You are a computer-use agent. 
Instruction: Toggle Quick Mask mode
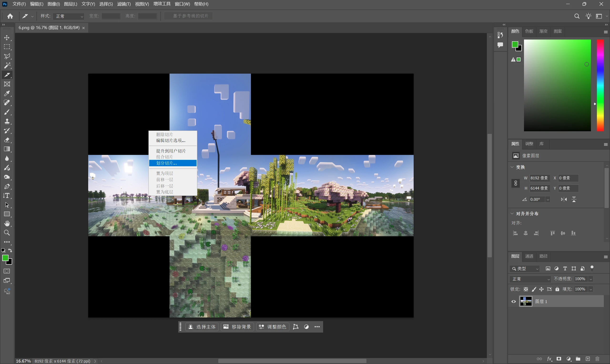click(7, 271)
